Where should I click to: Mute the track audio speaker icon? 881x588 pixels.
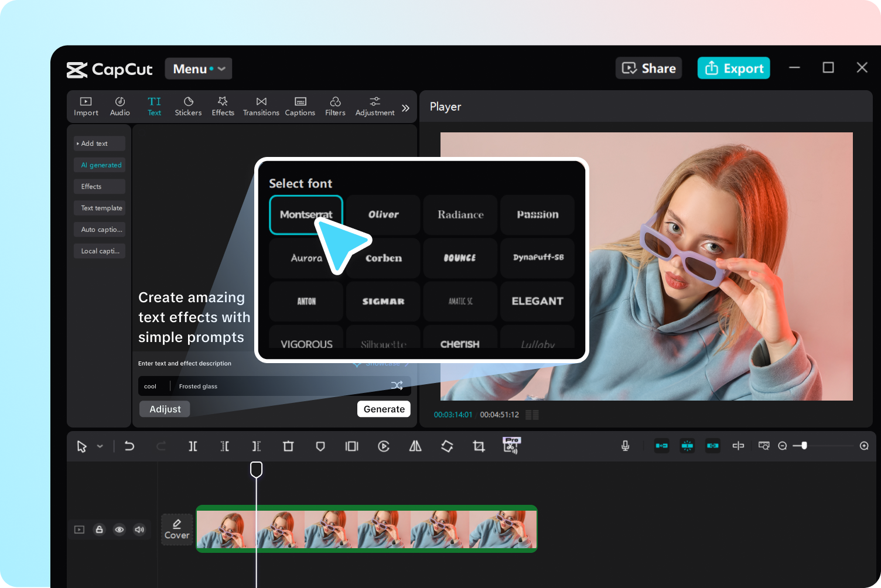coord(139,529)
